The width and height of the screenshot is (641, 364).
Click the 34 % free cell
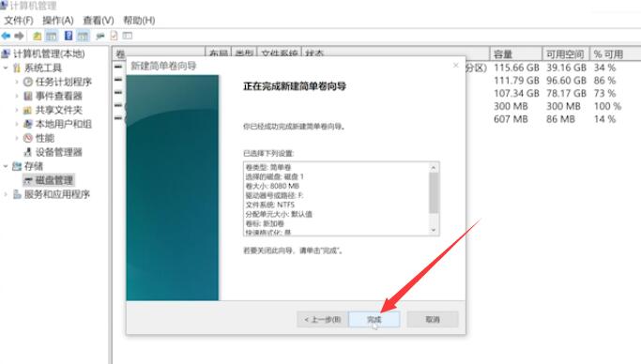click(x=604, y=68)
